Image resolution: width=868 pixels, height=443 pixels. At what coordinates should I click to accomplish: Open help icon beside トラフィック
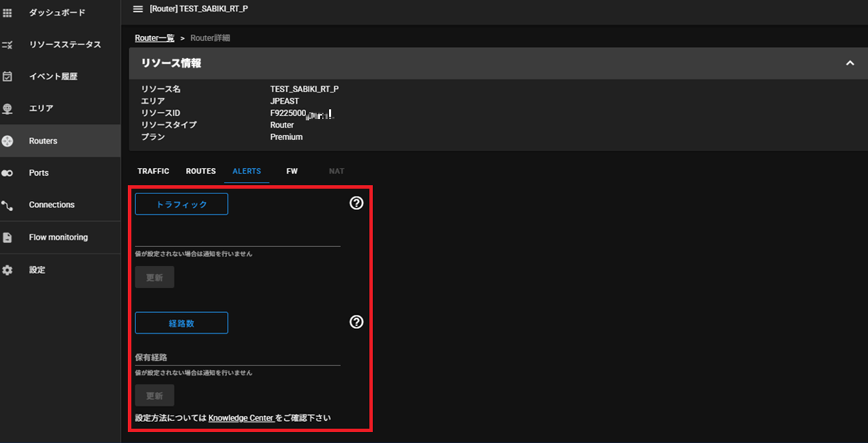pos(357,203)
